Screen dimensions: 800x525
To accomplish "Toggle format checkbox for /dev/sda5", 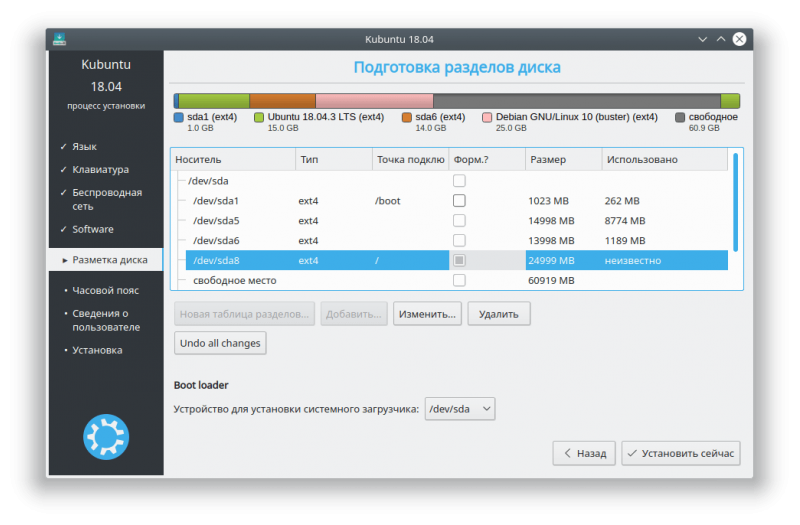I will (459, 220).
